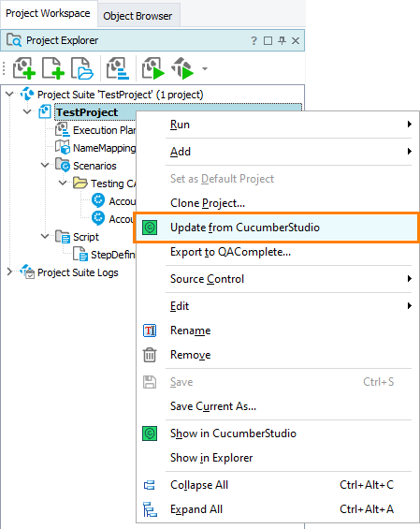This screenshot has height=529, width=420.
Task: Click the Collapse All tree icon
Action: point(150,485)
